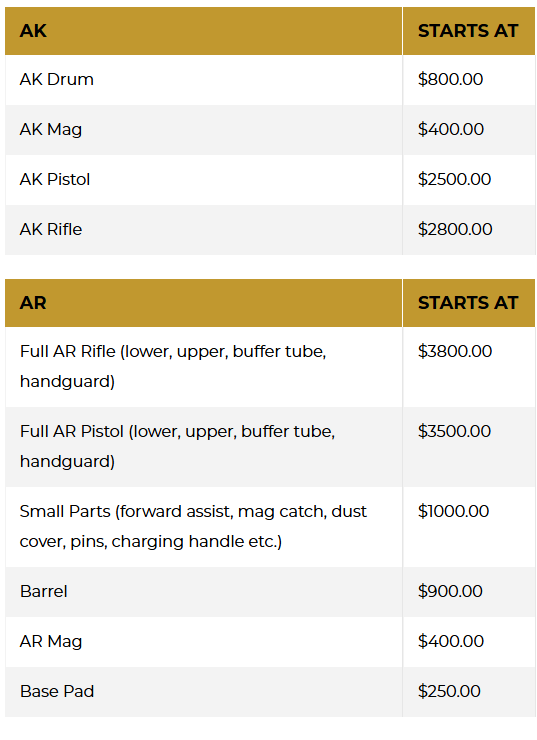This screenshot has width=537, height=740.
Task: Click the $3800.00 price cell
Action: pos(455,351)
